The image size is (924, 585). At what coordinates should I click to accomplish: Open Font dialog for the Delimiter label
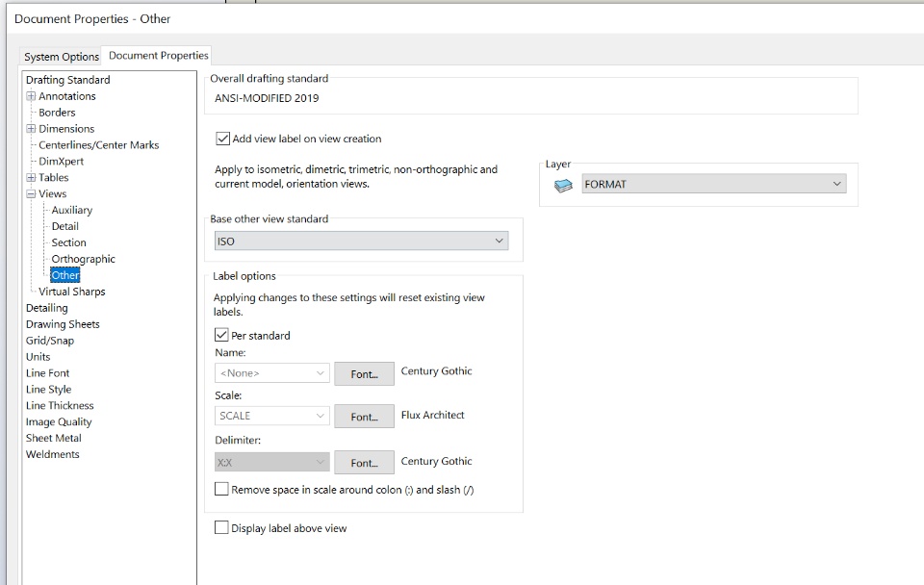(x=364, y=463)
